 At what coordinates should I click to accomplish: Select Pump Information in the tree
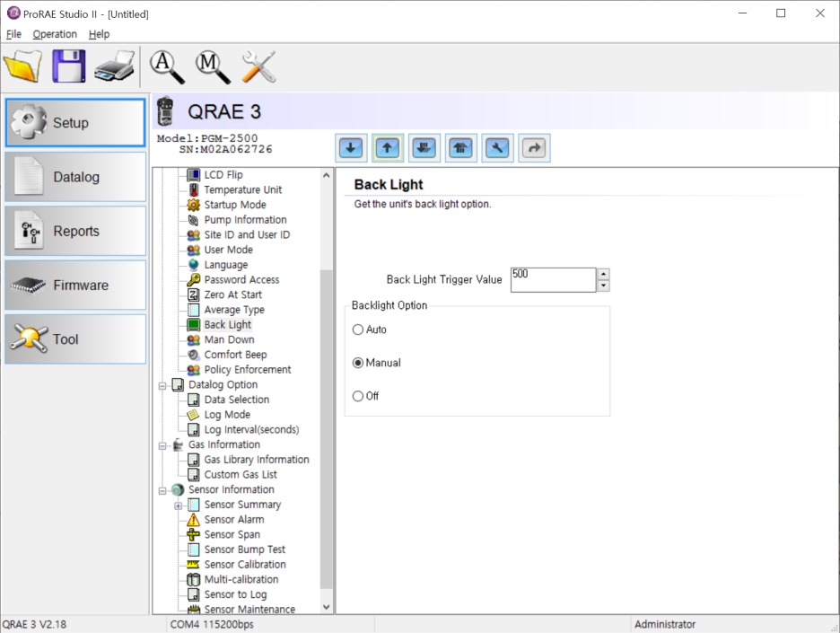pos(245,220)
